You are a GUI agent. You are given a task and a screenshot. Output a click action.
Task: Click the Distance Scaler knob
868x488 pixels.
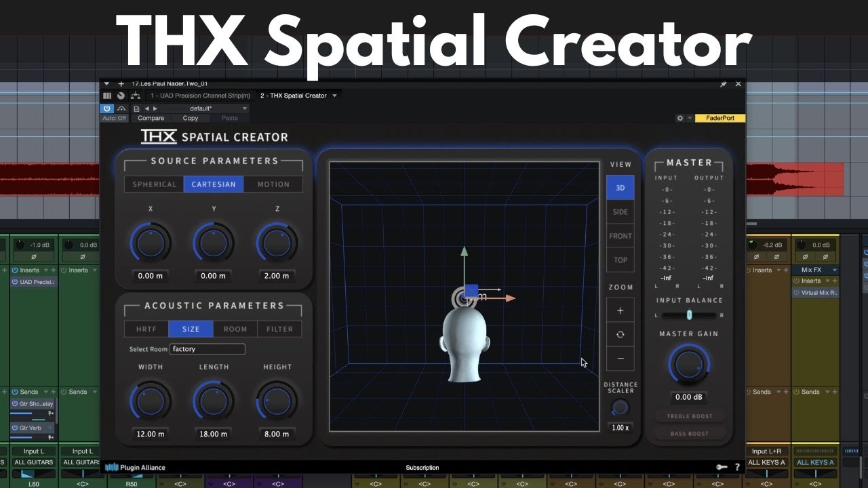[620, 408]
